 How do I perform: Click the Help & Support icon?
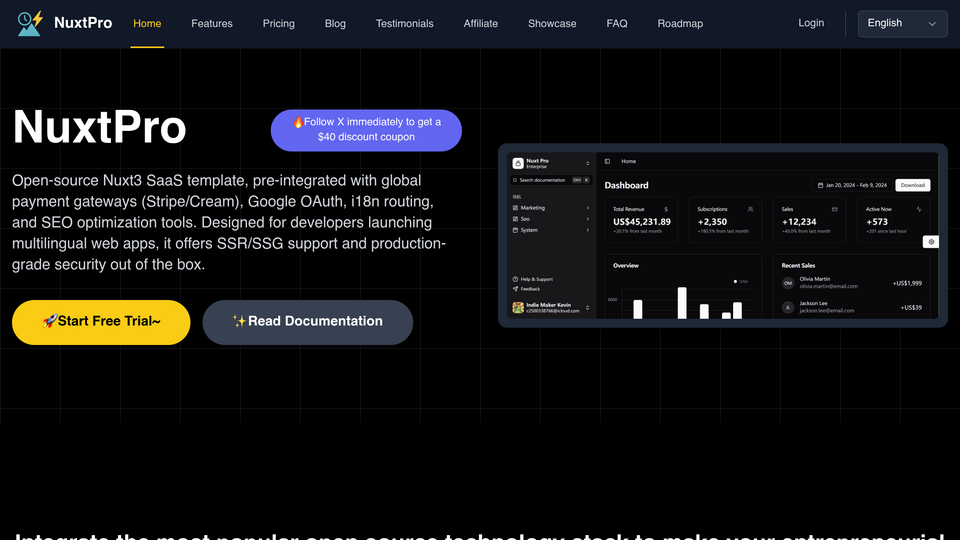[515, 279]
